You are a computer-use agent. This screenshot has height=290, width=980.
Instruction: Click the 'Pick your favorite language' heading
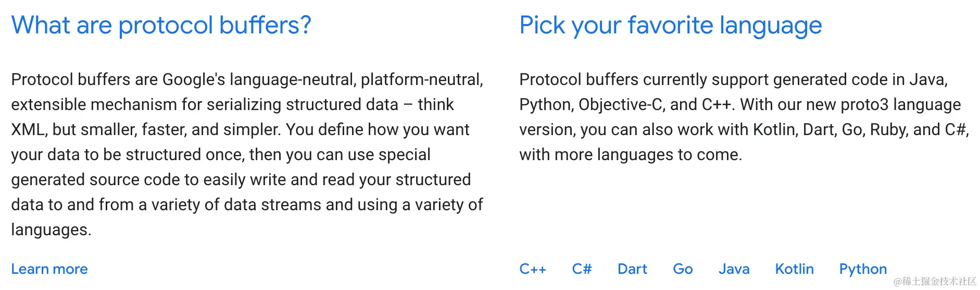(670, 25)
